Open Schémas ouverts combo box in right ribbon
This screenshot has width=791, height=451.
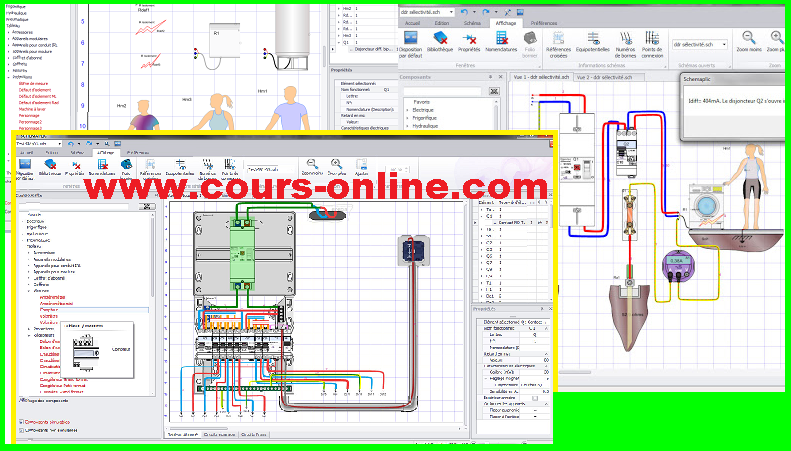700,44
